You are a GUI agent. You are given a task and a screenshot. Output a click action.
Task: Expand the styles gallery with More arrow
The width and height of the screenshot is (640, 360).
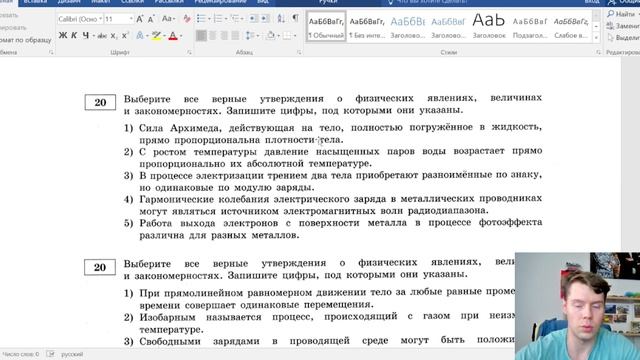(x=596, y=38)
